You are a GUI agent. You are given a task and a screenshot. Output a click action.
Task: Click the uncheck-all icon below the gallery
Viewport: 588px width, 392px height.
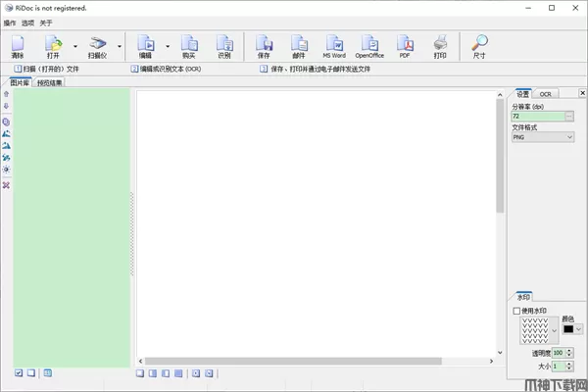(x=31, y=373)
